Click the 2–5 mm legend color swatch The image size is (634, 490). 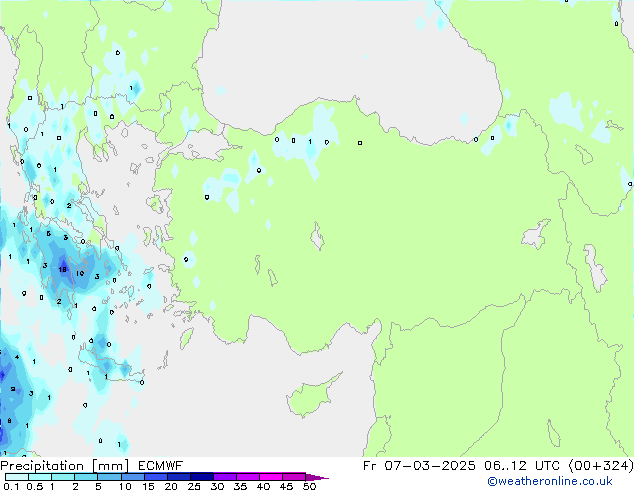click(x=86, y=477)
